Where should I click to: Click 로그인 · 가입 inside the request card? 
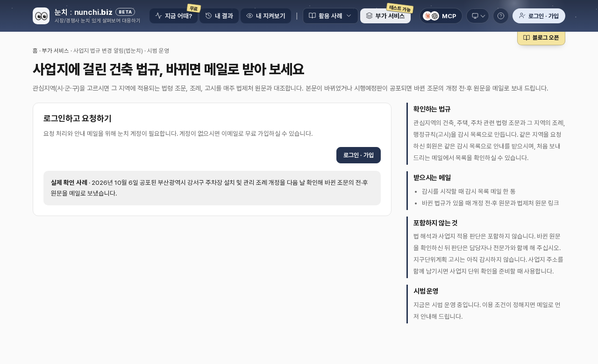[x=358, y=155]
